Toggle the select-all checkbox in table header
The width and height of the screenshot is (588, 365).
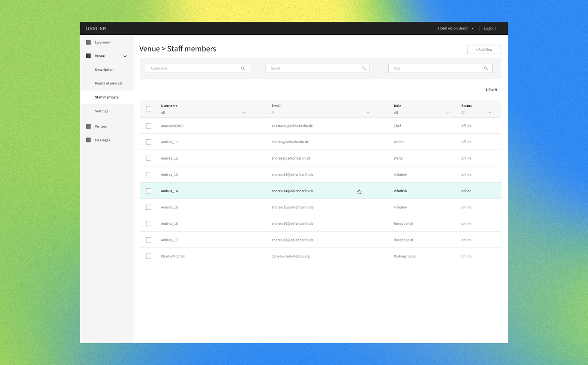tap(149, 109)
